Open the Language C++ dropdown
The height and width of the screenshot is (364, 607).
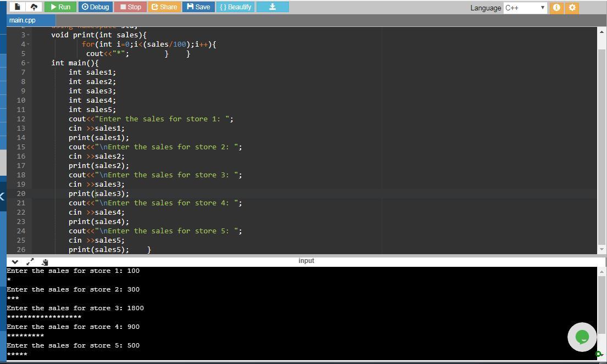pos(525,8)
